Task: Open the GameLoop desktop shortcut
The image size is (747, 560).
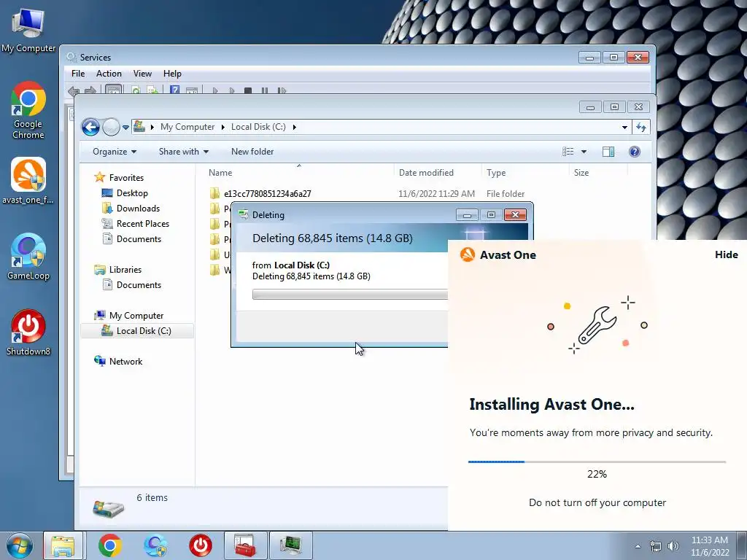Action: [28, 257]
